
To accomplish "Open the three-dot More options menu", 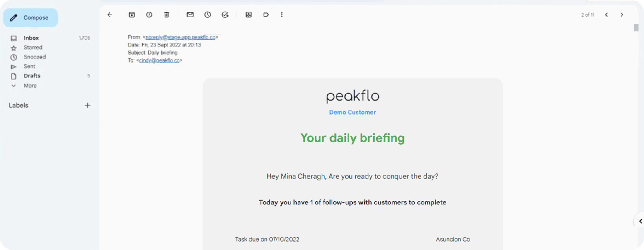I will 282,15.
